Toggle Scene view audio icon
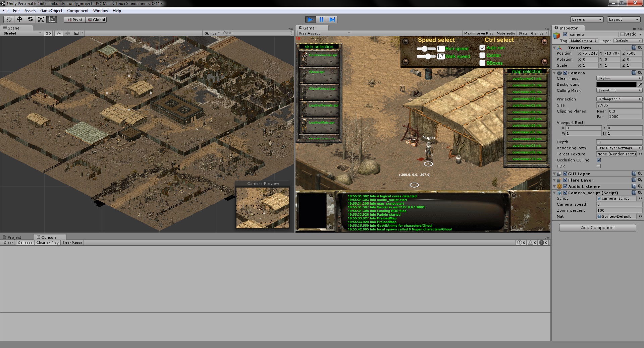 coord(67,33)
